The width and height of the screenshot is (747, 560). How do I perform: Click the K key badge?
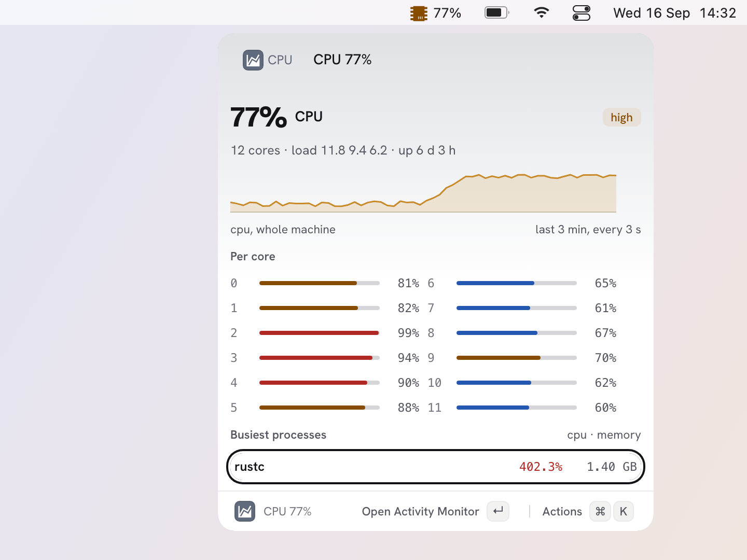click(624, 511)
